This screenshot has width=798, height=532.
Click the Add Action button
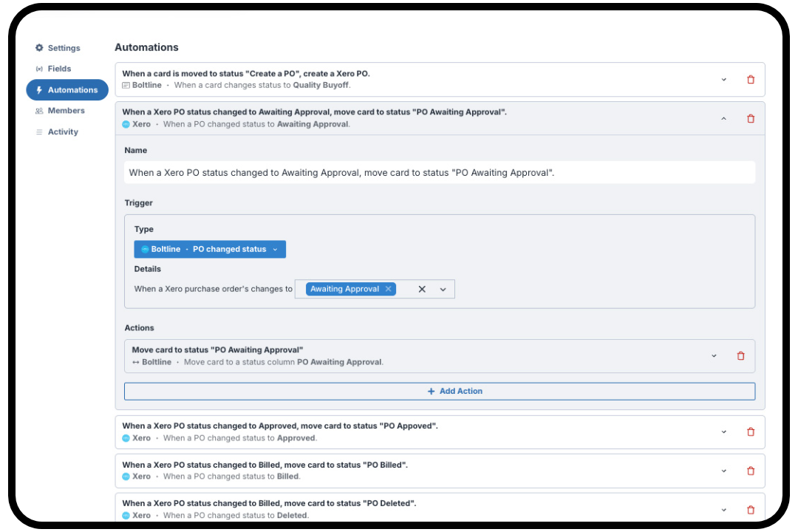[440, 391]
